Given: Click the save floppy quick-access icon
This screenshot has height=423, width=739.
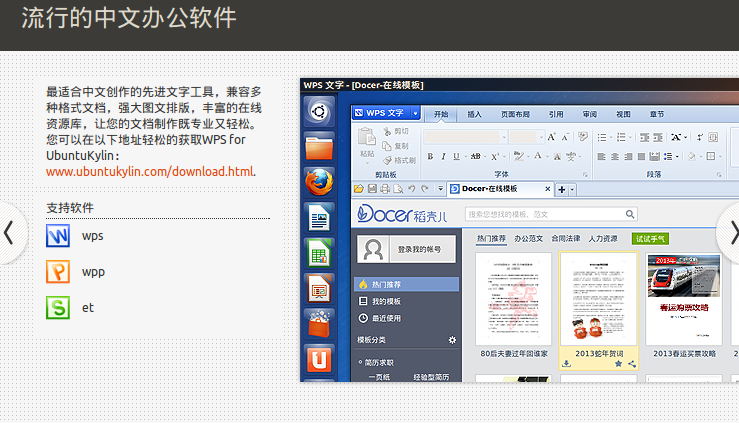Looking at the screenshot, I should click(x=372, y=189).
